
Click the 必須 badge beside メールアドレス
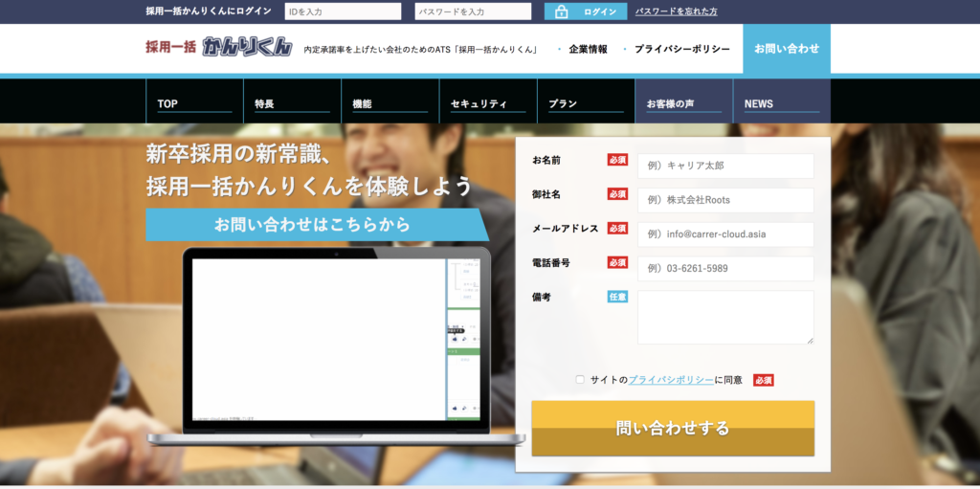click(x=617, y=229)
